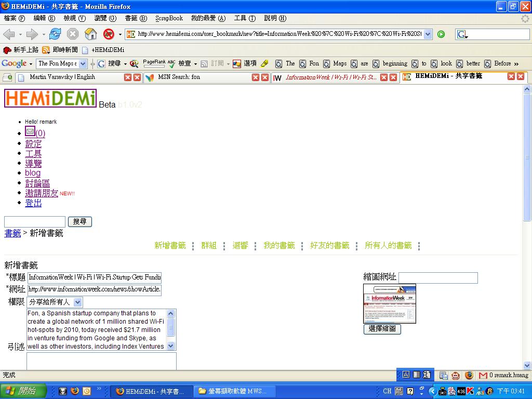Open the 邀請朋友 invite friends link

pyautogui.click(x=42, y=193)
